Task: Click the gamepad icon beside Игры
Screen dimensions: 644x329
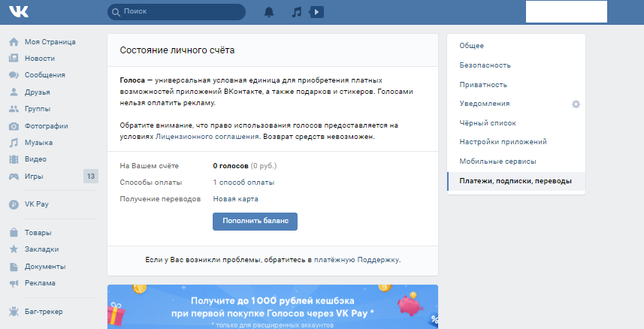Action: click(x=14, y=177)
